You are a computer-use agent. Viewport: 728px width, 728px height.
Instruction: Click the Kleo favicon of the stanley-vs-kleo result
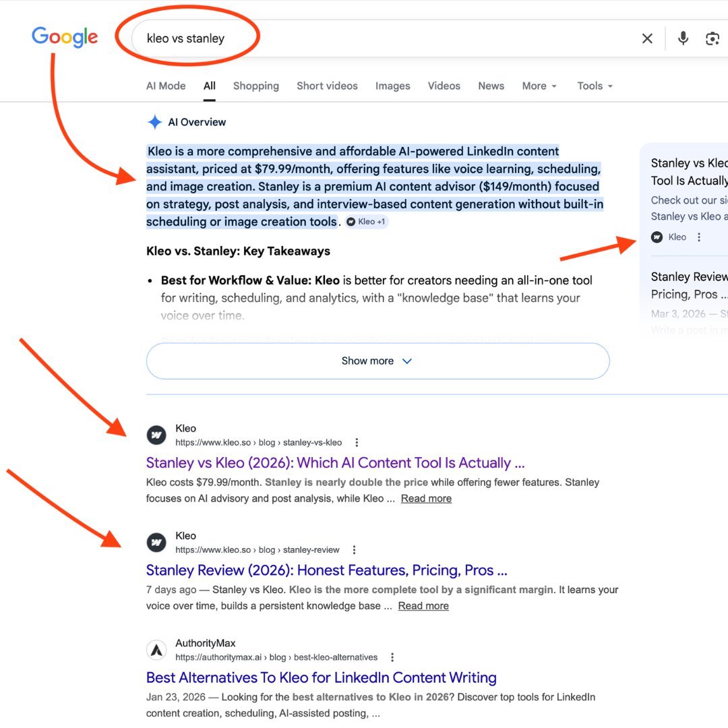[x=156, y=435]
